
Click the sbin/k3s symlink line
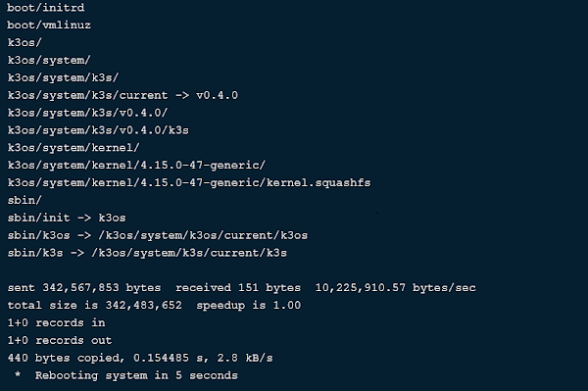pyautogui.click(x=147, y=253)
